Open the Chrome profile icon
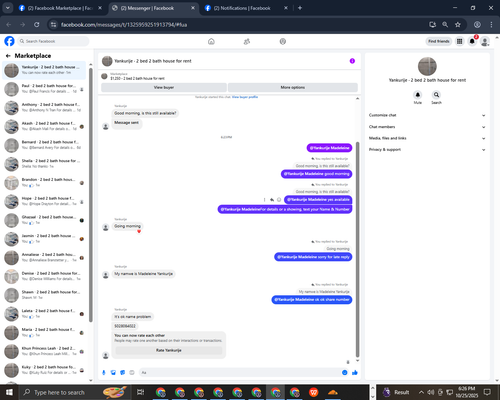Screen dimensions: 500x400 pyautogui.click(x=477, y=24)
